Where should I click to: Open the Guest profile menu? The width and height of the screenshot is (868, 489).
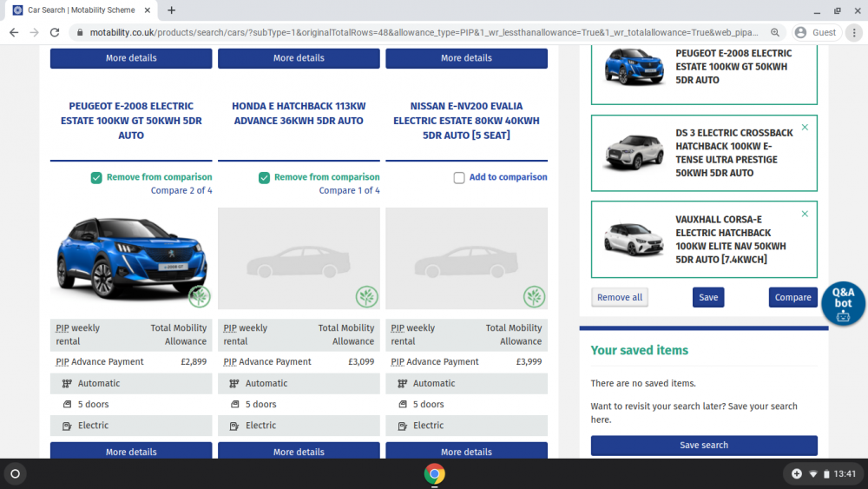point(816,33)
